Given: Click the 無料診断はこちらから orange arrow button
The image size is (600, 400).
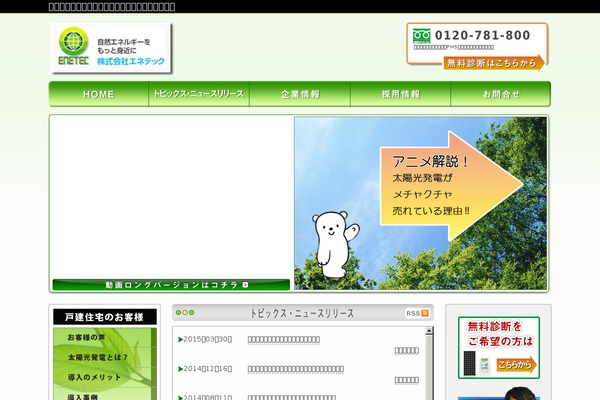Looking at the screenshot, I should [x=494, y=63].
